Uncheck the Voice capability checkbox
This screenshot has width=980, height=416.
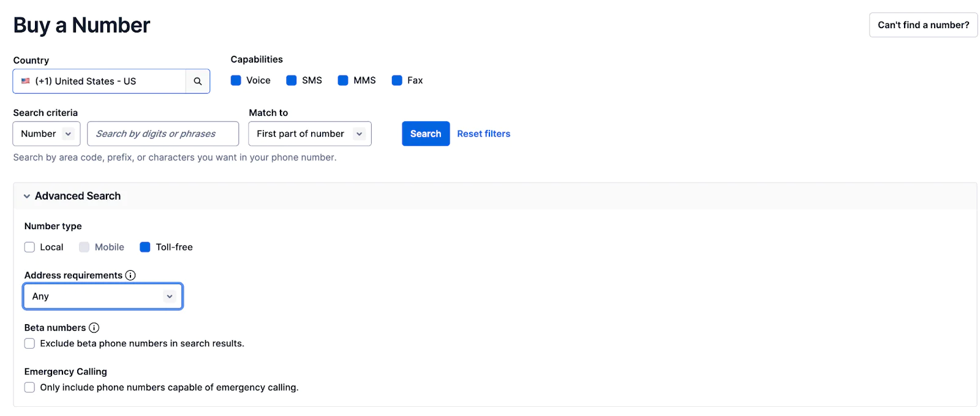pos(236,80)
